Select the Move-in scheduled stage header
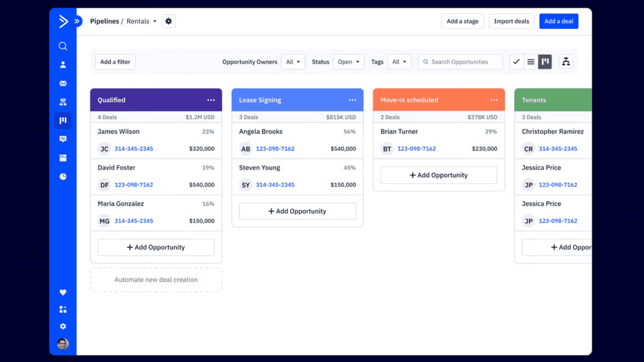 point(439,100)
